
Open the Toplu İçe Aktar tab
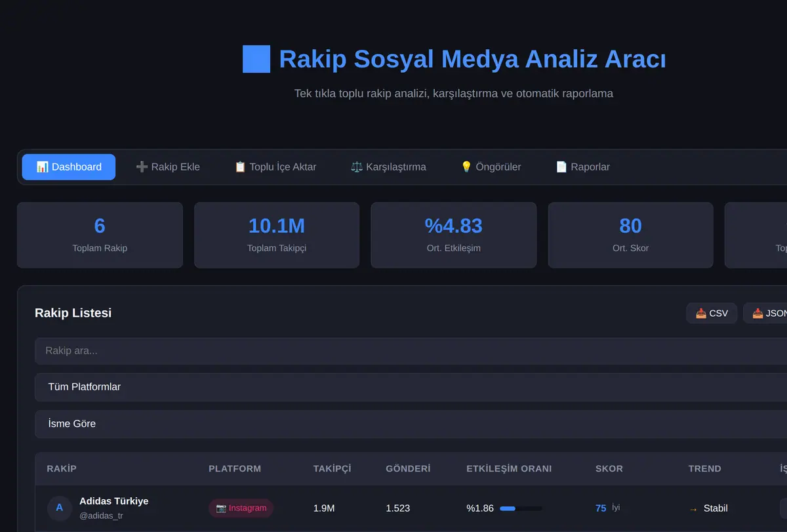(275, 167)
